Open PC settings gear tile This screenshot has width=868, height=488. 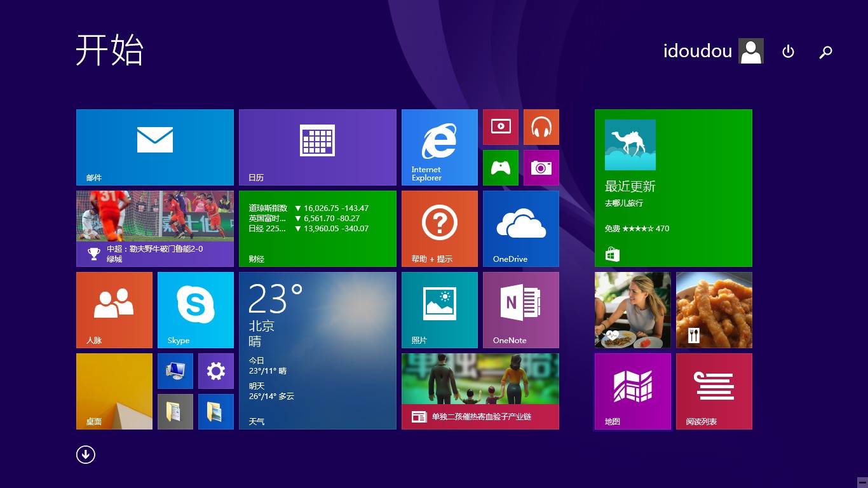pos(215,371)
